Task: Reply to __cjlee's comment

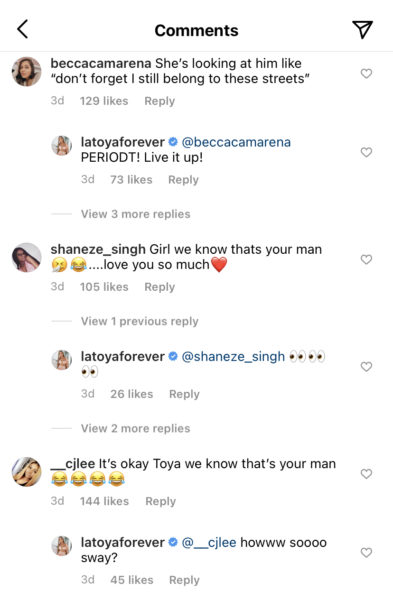Action: (160, 501)
